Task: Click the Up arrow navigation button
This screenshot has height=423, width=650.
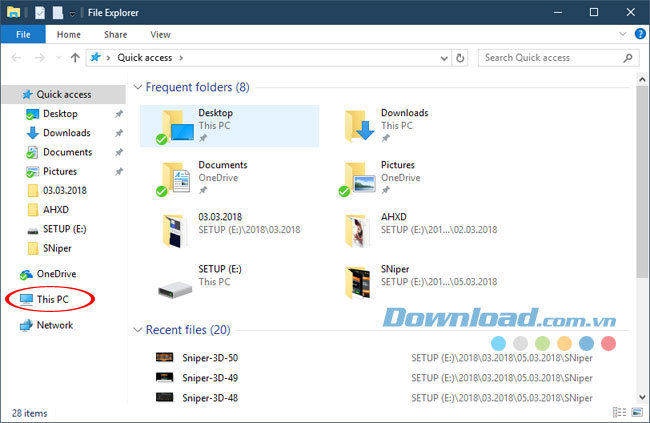Action: pyautogui.click(x=76, y=58)
